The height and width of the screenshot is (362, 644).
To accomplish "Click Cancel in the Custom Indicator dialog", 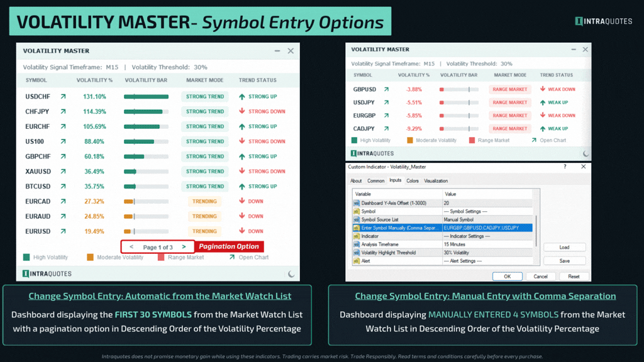I will pos(540,277).
